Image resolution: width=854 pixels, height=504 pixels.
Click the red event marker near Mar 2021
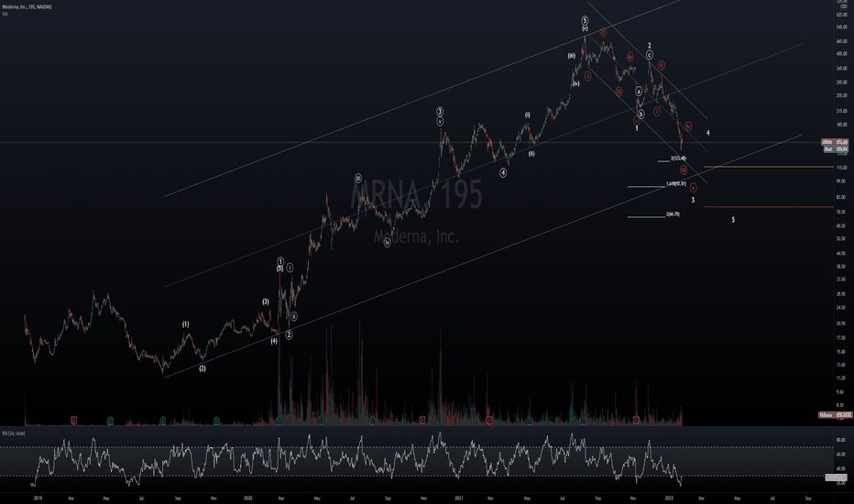click(x=488, y=421)
